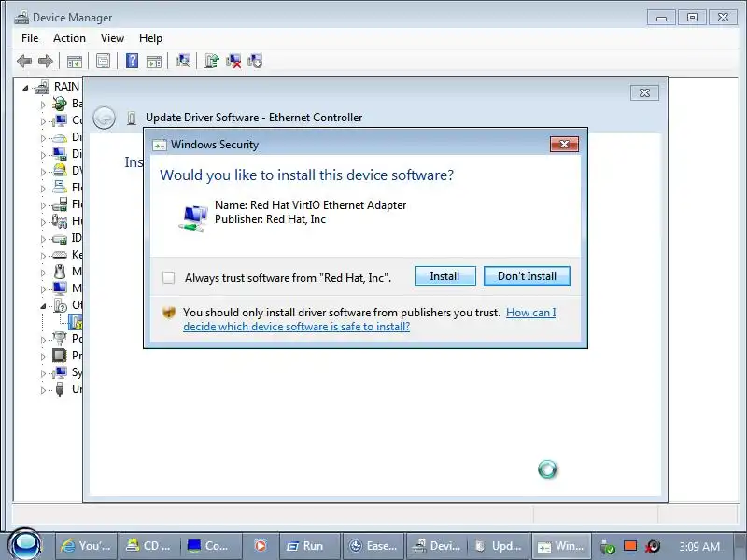Open the Internet Explorer taskbar button
Image resolution: width=747 pixels, height=560 pixels.
[x=86, y=546]
